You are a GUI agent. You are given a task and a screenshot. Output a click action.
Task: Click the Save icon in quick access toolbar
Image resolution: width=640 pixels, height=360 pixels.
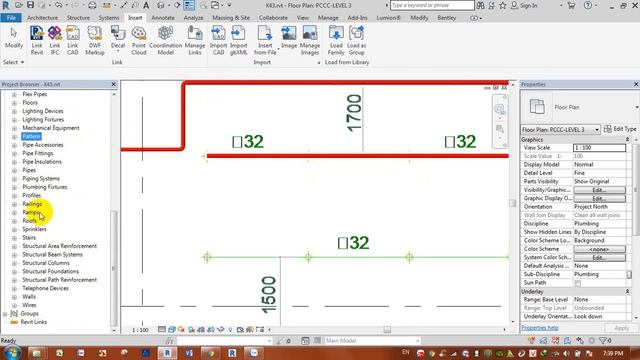(30, 5)
